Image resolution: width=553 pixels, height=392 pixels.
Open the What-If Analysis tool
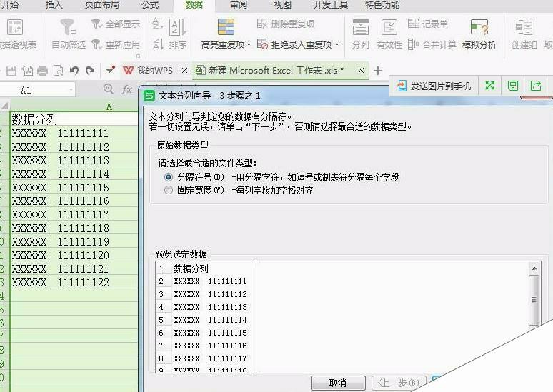479,34
